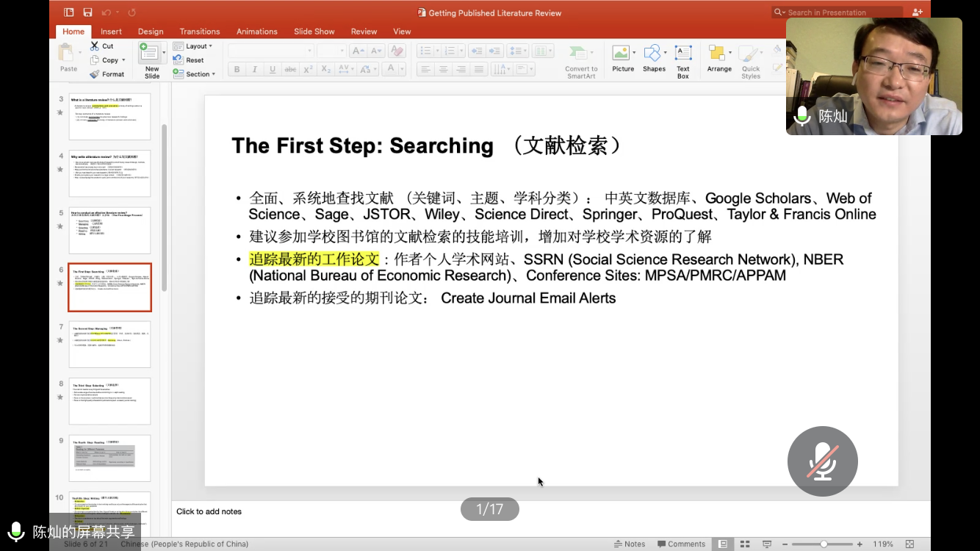The width and height of the screenshot is (980, 551).
Task: Click the zoom slider handle
Action: (x=824, y=544)
